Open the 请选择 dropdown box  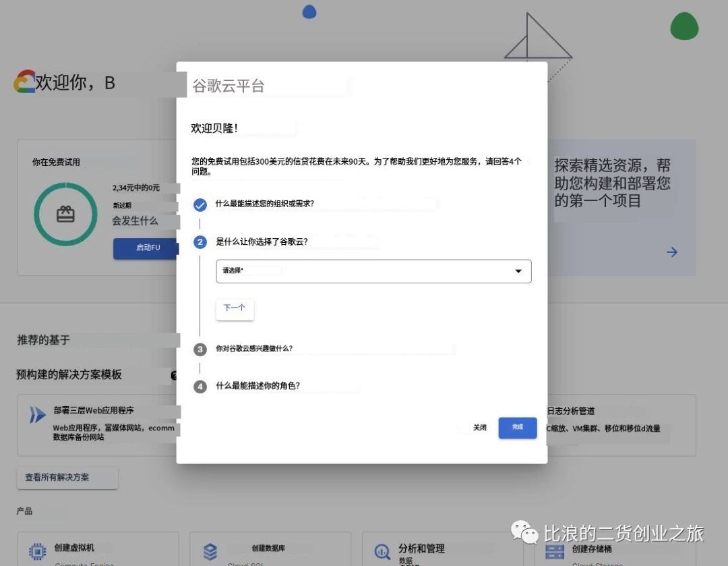coord(373,271)
